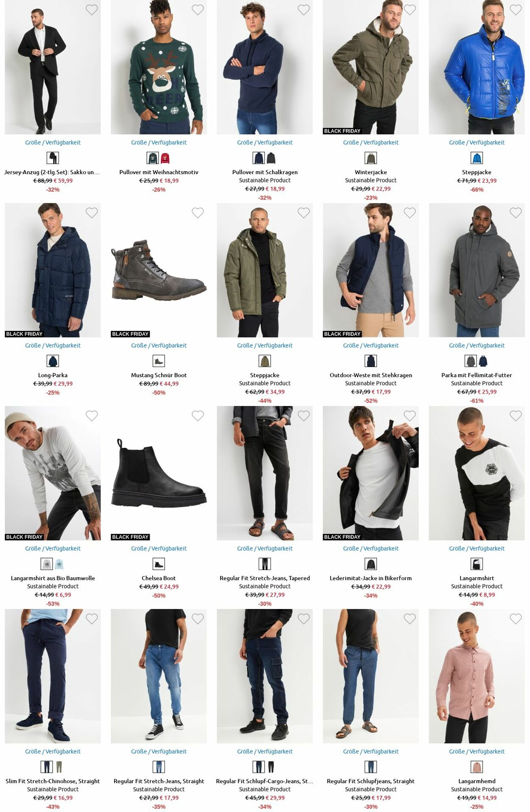The image size is (530, 812).
Task: Select light blue Langarmshirt aus Bio Baumwolle swatch
Action: [59, 564]
